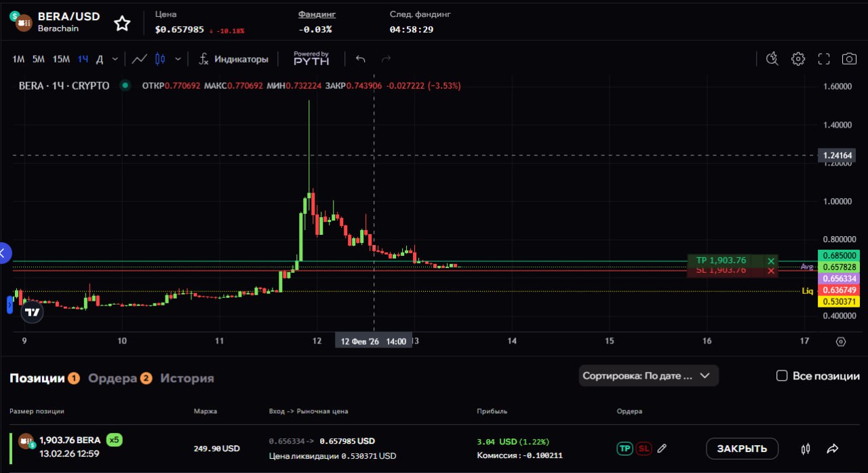Expand the timeframe dropdown after Д
Viewport: 868px width, 473px height.
pos(115,59)
